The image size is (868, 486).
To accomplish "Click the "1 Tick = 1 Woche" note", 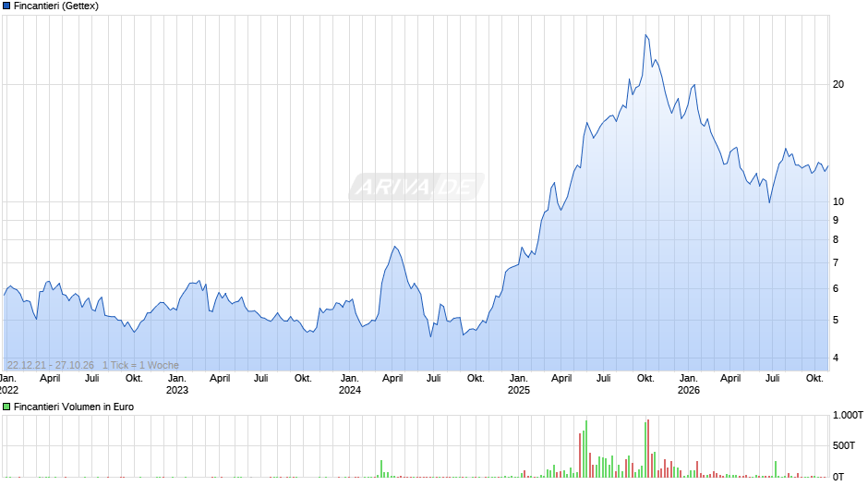I will pos(140,365).
